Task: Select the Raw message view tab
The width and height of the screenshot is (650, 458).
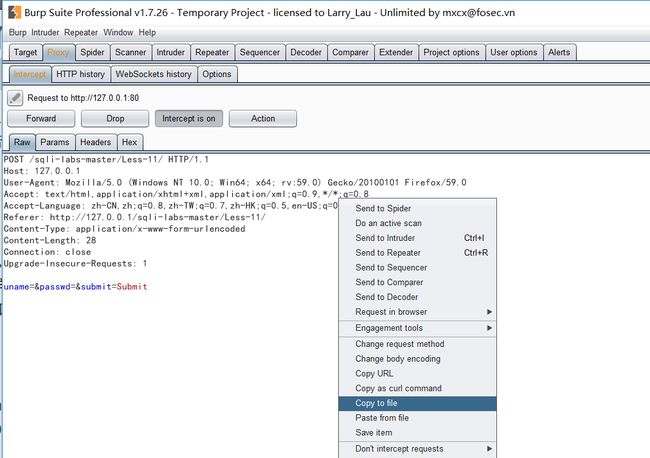Action: click(22, 142)
